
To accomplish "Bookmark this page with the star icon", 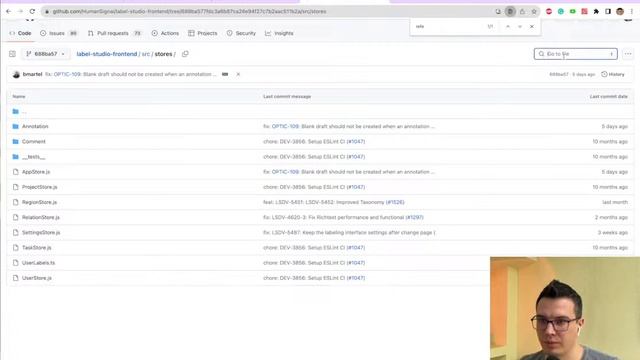I will coord(534,12).
